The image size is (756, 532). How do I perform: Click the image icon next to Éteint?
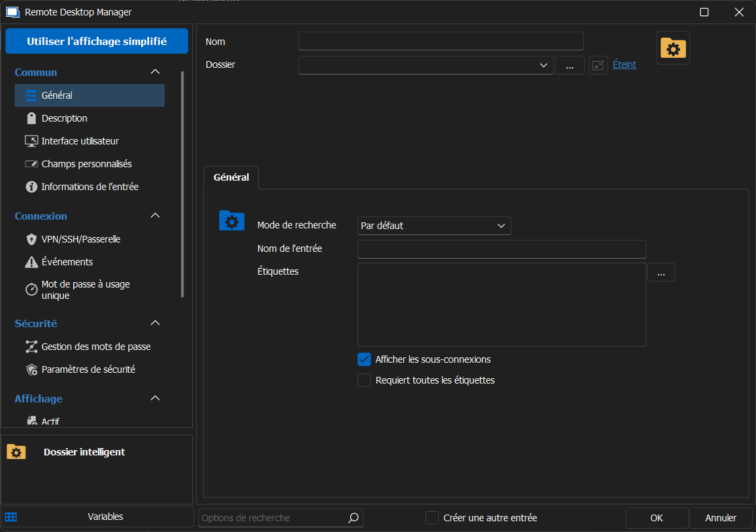(x=598, y=65)
